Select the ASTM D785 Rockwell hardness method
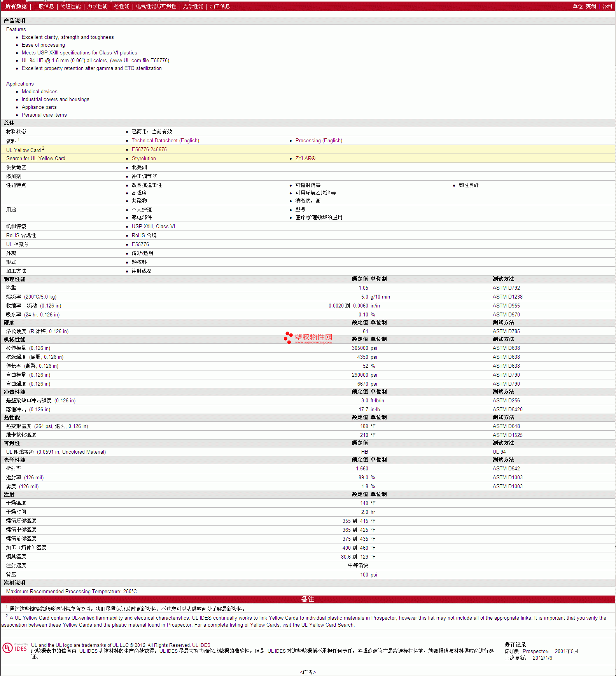Image resolution: width=616 pixels, height=676 pixels. coord(506,332)
